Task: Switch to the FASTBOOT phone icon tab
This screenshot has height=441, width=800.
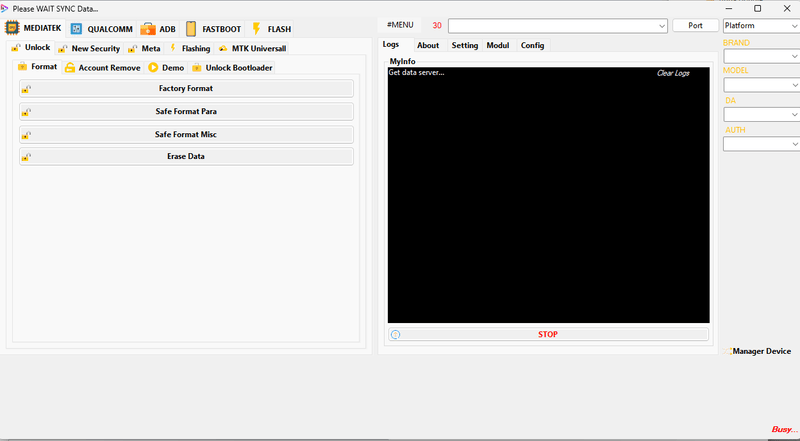Action: [x=191, y=29]
